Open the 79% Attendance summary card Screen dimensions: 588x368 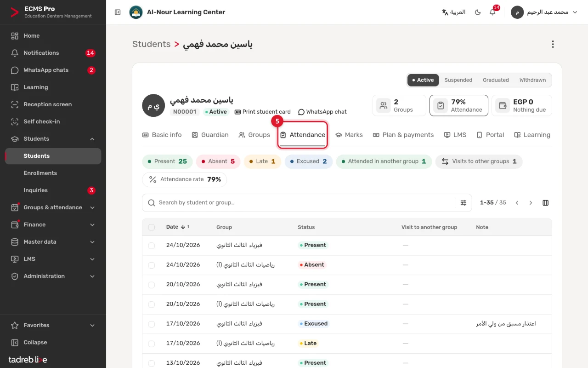(458, 105)
